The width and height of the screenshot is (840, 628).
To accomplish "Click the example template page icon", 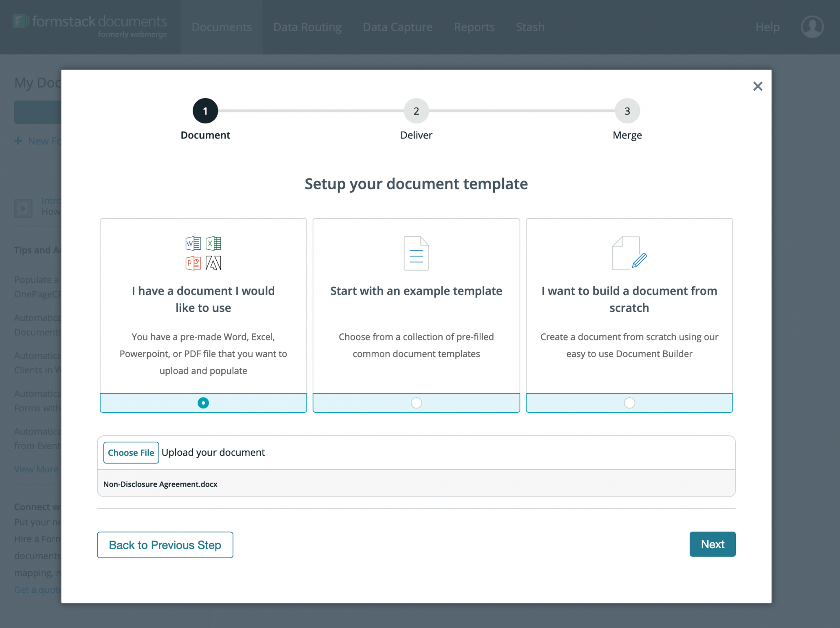I will point(416,253).
